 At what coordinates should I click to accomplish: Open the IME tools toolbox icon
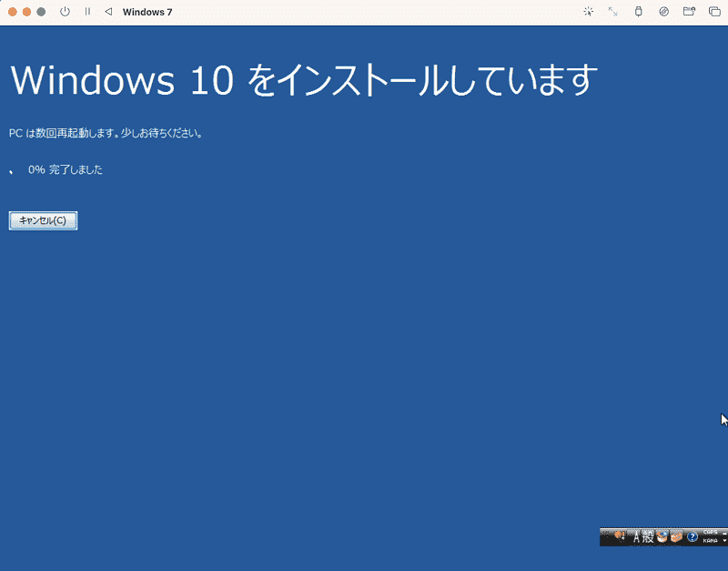tap(676, 537)
